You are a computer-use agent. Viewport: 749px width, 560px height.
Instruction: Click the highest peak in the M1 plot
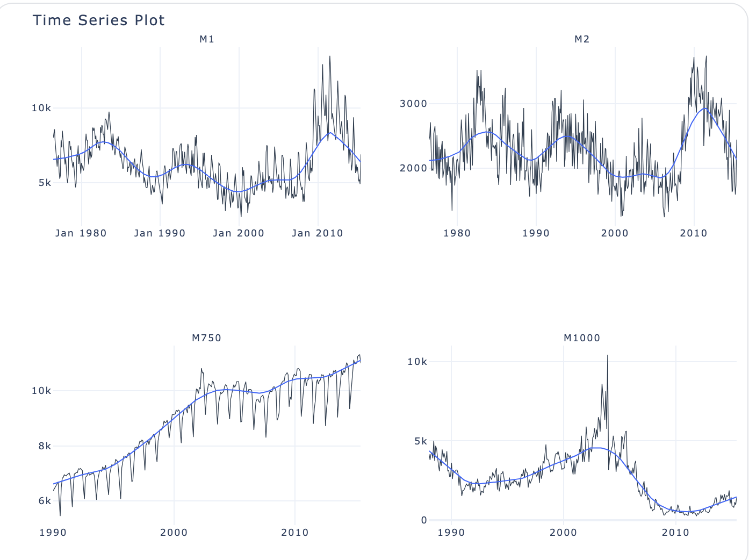(330, 56)
